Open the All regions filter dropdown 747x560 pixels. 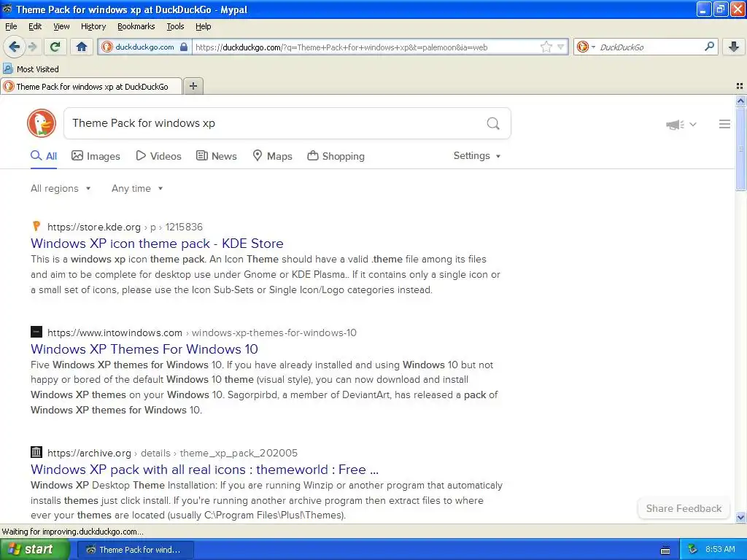61,189
